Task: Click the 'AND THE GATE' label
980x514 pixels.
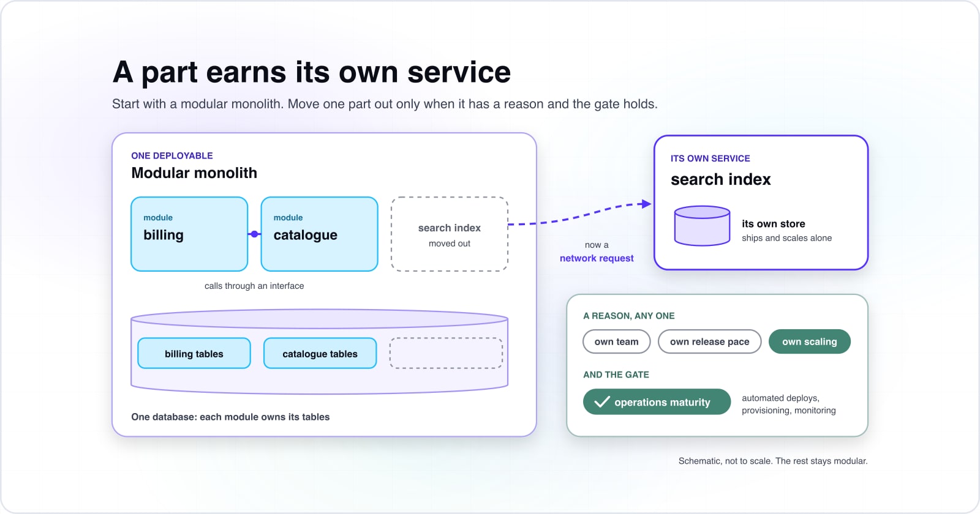Action: coord(616,374)
